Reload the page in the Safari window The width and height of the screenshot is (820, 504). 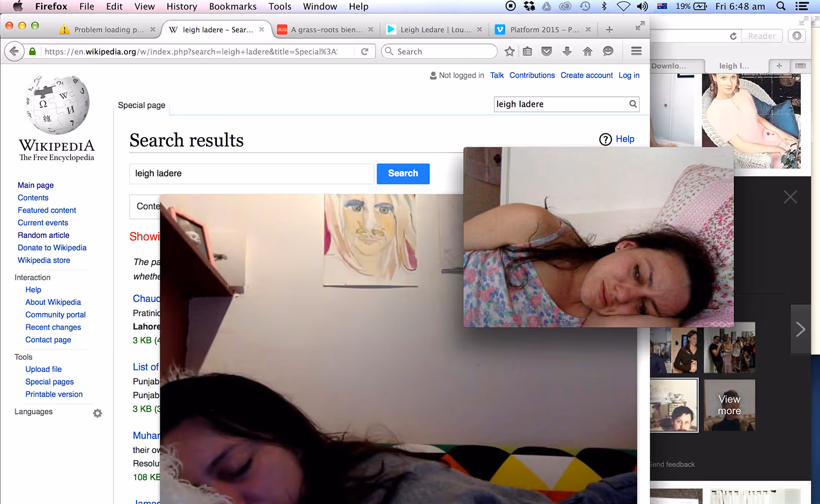[733, 36]
